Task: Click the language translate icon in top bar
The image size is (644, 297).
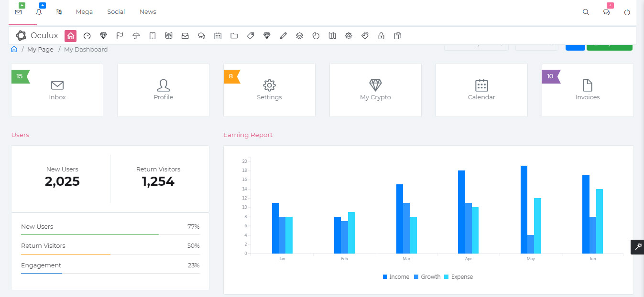Action: [59, 12]
